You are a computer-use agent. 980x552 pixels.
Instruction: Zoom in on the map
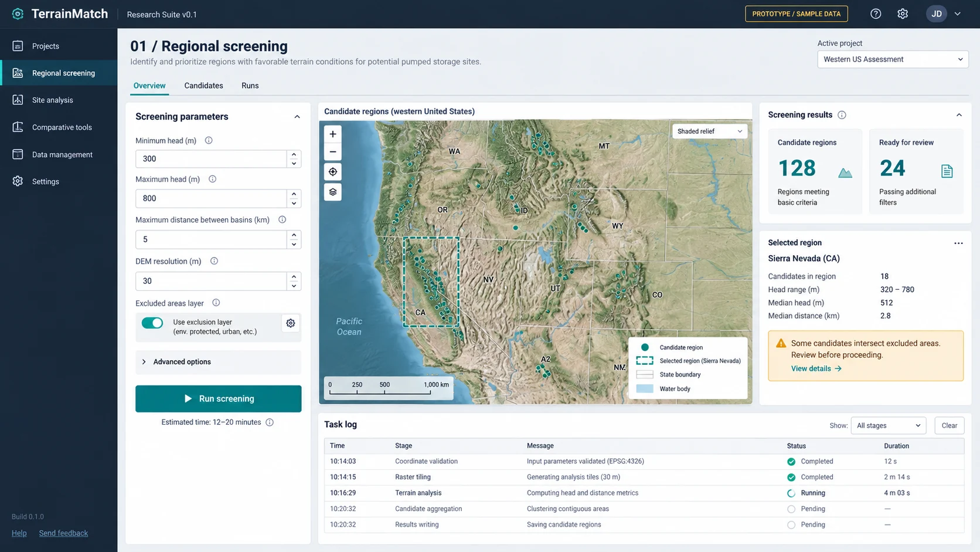tap(333, 134)
